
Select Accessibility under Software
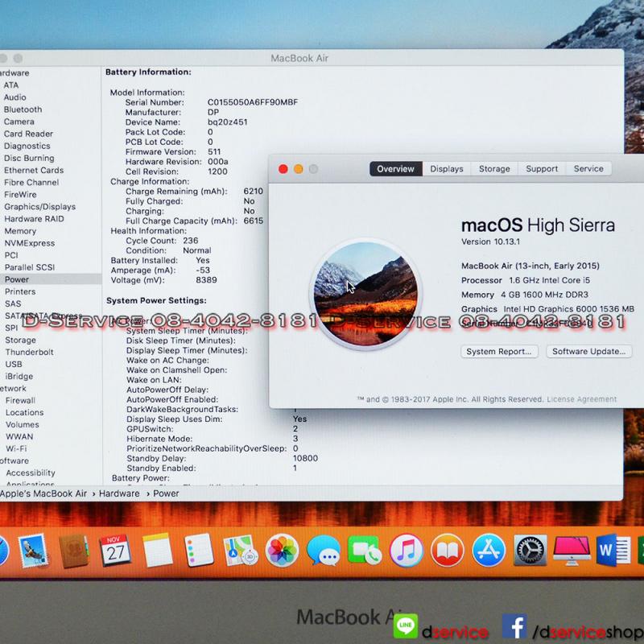tap(31, 473)
